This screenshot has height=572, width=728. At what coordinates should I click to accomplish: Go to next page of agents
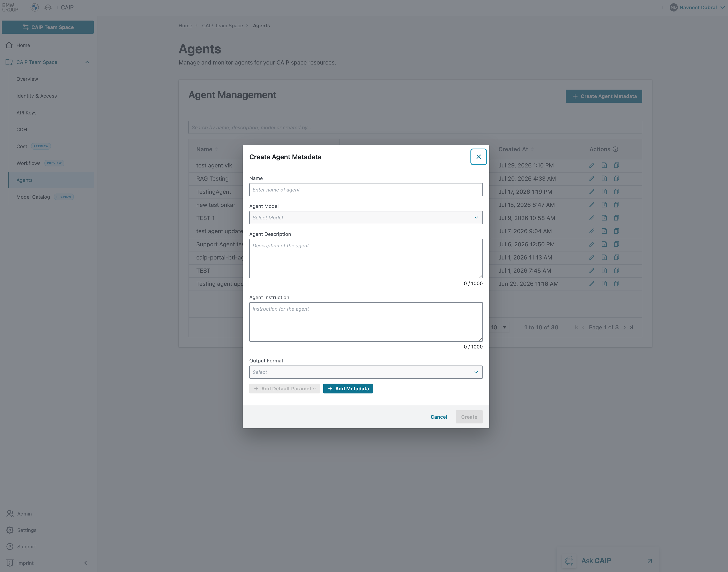624,327
